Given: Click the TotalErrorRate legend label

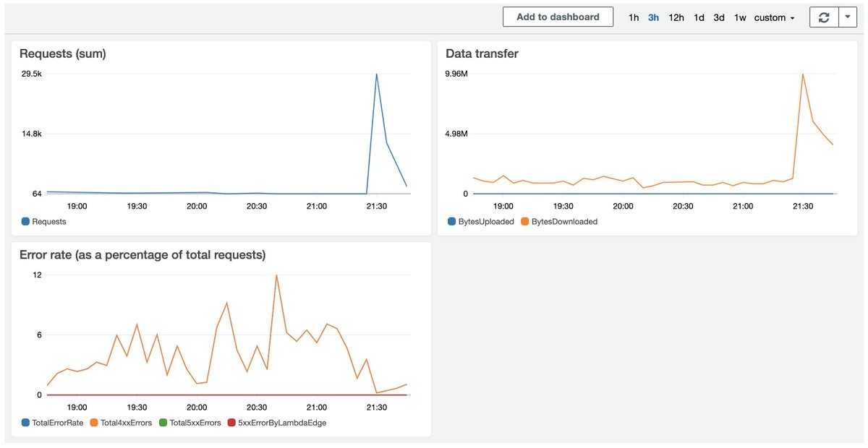Looking at the screenshot, I should (58, 423).
